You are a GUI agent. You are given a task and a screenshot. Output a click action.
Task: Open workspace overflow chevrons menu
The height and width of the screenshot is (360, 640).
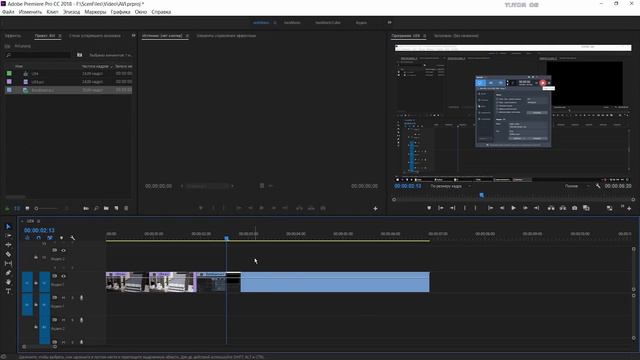coord(389,22)
